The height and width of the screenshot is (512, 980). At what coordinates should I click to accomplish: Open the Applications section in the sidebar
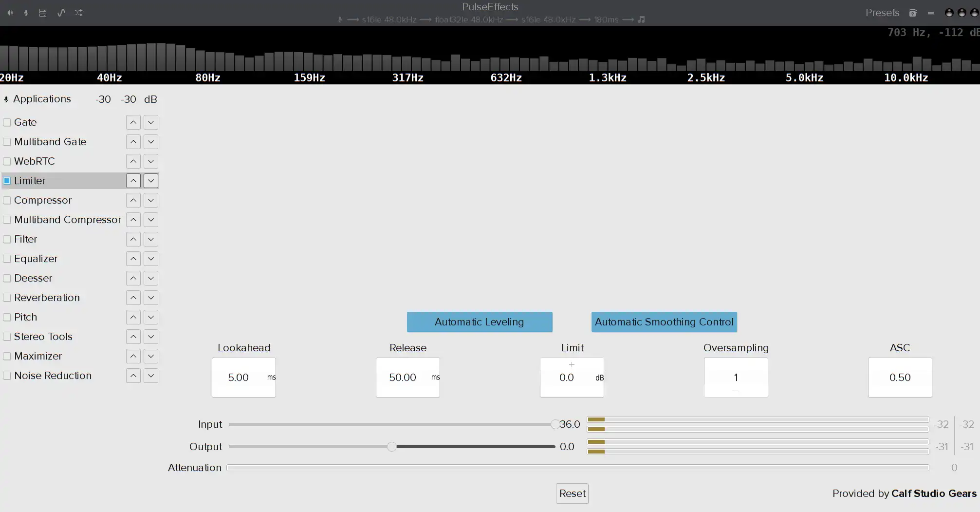[42, 99]
